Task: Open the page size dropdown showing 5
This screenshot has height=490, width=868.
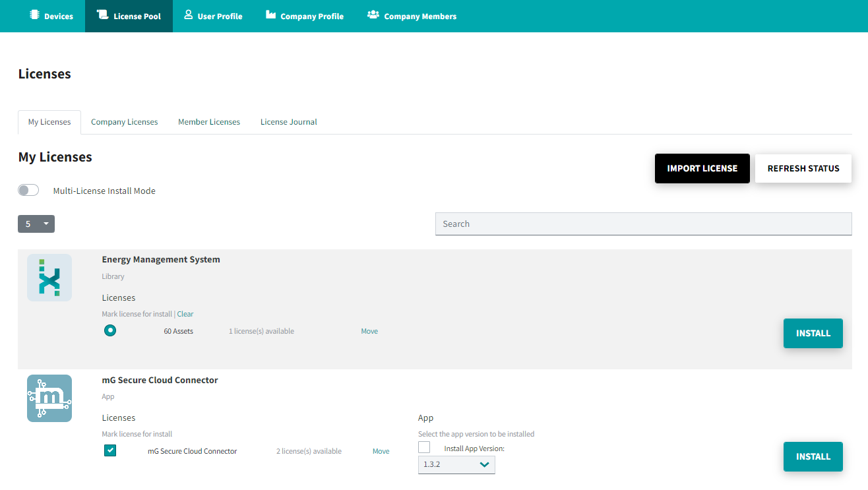Action: tap(36, 224)
